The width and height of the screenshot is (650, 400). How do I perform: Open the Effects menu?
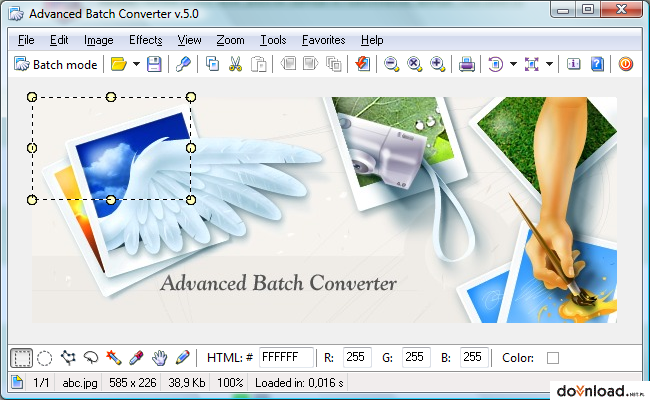point(146,40)
